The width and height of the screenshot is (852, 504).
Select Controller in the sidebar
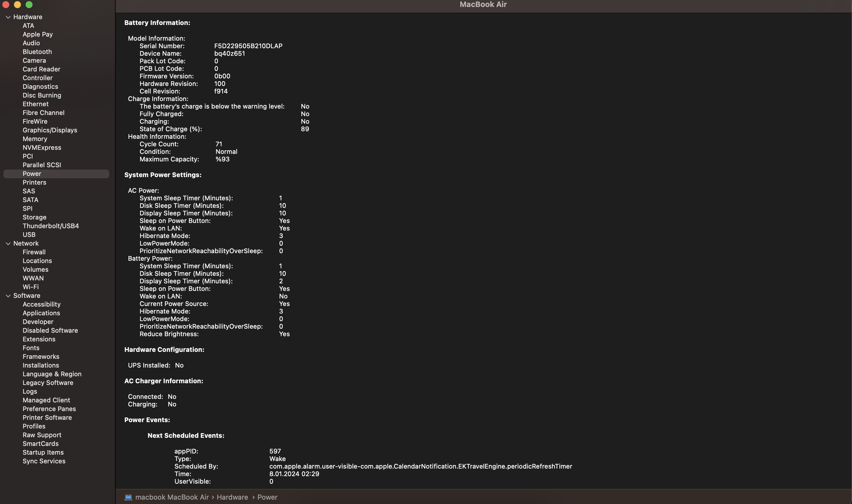click(x=38, y=78)
